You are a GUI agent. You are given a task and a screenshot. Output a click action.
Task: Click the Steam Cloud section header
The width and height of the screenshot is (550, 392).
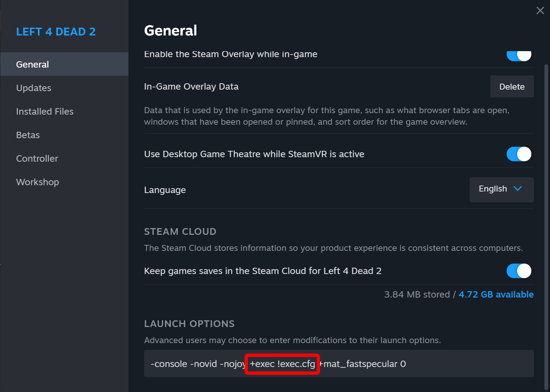point(180,231)
